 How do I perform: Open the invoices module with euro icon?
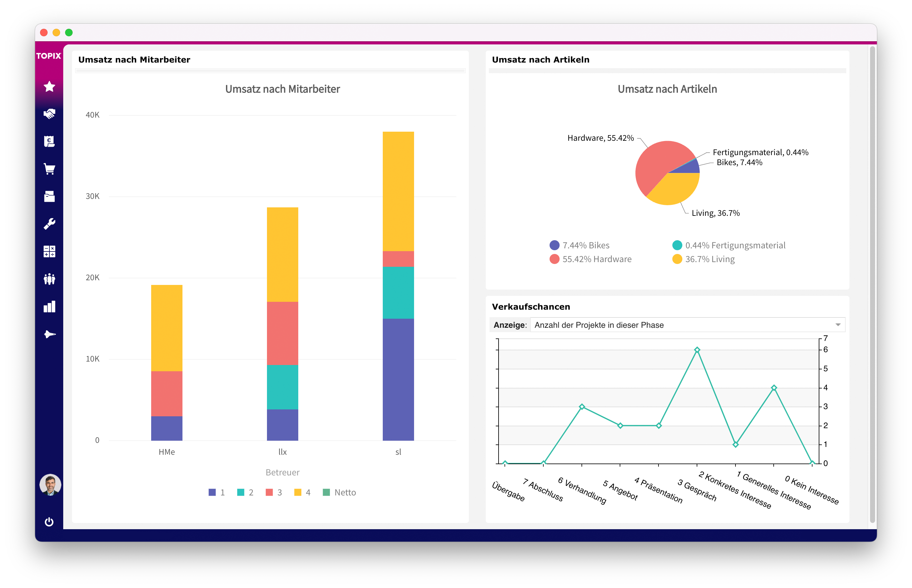[x=49, y=141]
